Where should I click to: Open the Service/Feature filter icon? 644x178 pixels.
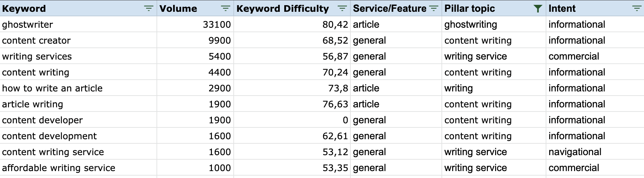[x=433, y=8]
